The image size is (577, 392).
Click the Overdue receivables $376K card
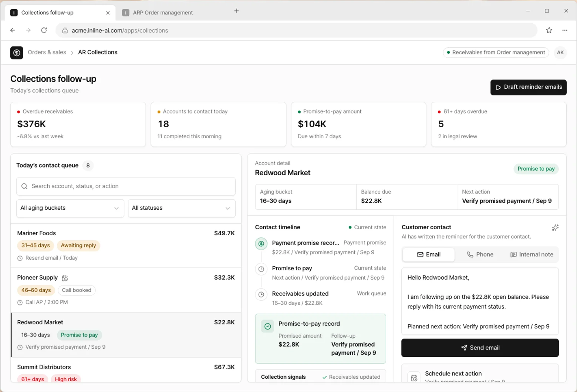click(78, 125)
